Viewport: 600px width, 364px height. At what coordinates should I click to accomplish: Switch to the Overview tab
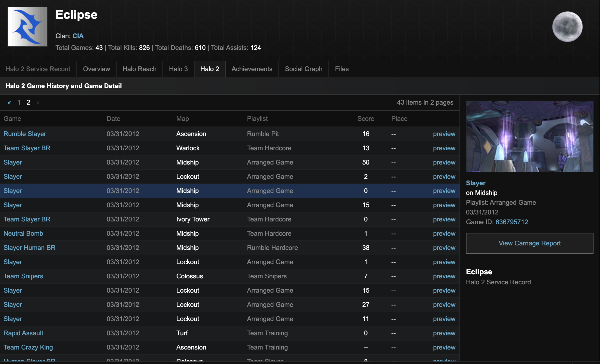pyautogui.click(x=96, y=69)
